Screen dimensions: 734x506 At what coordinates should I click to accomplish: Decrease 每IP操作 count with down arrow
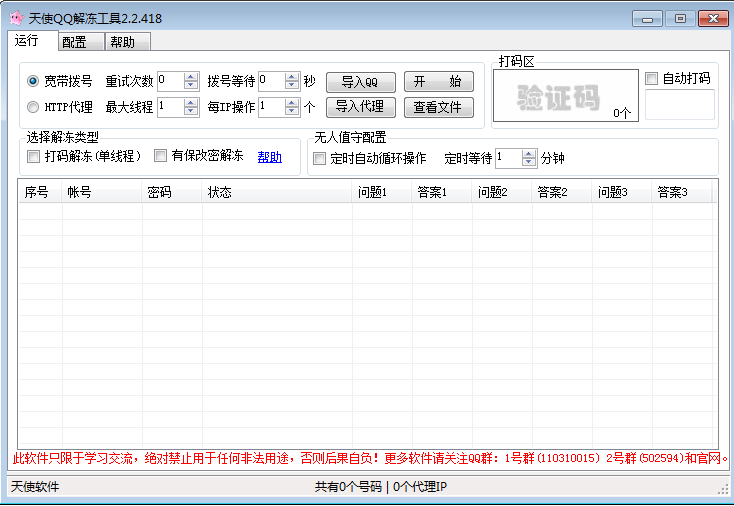(x=292, y=111)
